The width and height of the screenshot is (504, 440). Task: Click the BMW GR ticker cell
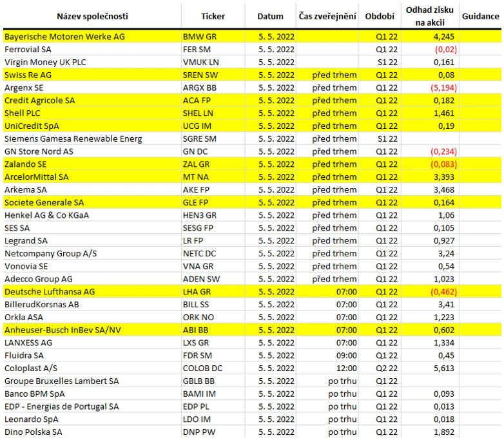pyautogui.click(x=213, y=37)
